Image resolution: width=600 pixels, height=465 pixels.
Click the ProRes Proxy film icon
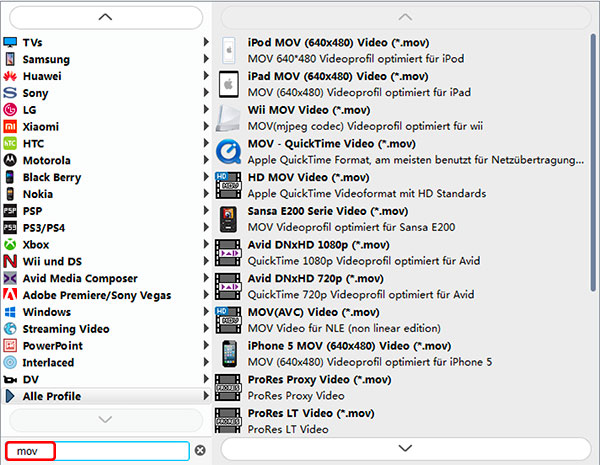pos(228,387)
